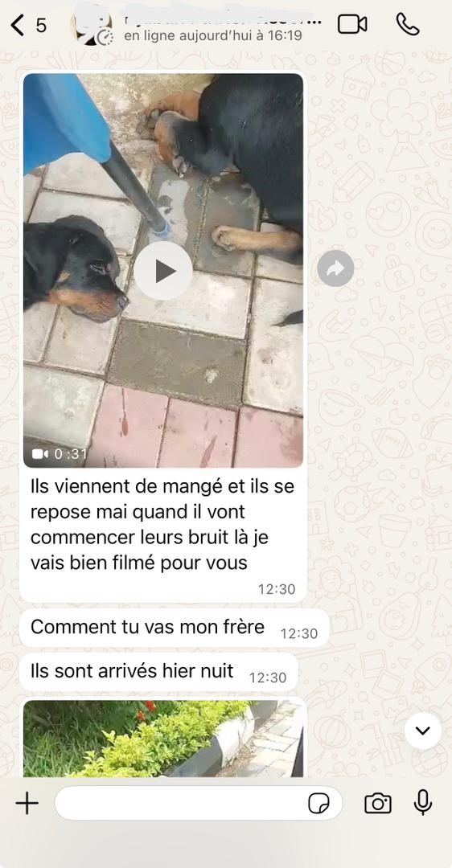
Task: Forward the video message
Action: pyautogui.click(x=335, y=268)
